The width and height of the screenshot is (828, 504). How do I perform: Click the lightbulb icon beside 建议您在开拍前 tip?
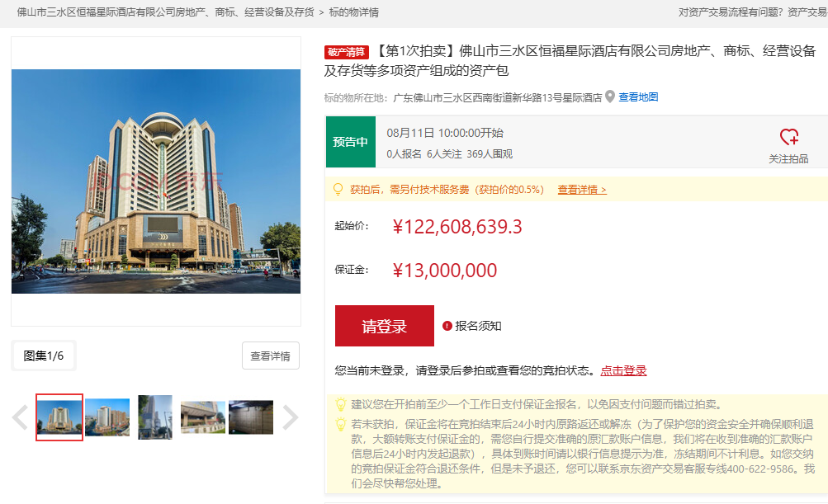click(x=341, y=405)
